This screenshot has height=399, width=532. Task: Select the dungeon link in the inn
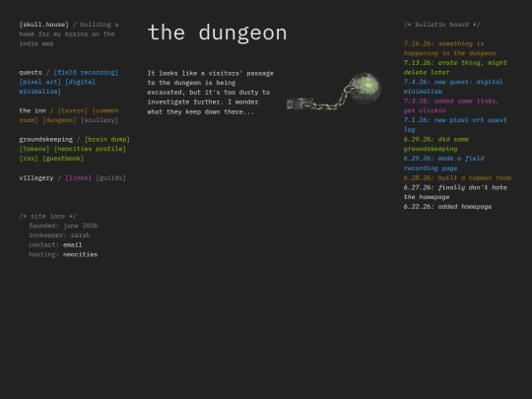(x=59, y=120)
